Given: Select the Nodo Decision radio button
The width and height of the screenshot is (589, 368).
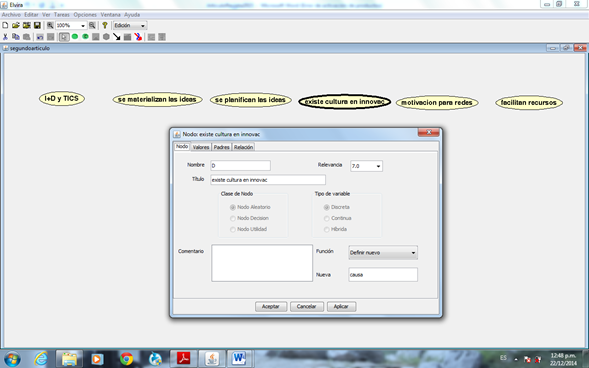Looking at the screenshot, I should [233, 218].
